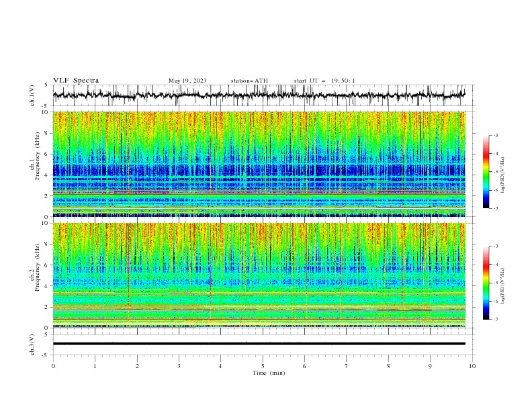Click the "VLF Spectra" plot title
This screenshot has width=532, height=411.
(76, 81)
